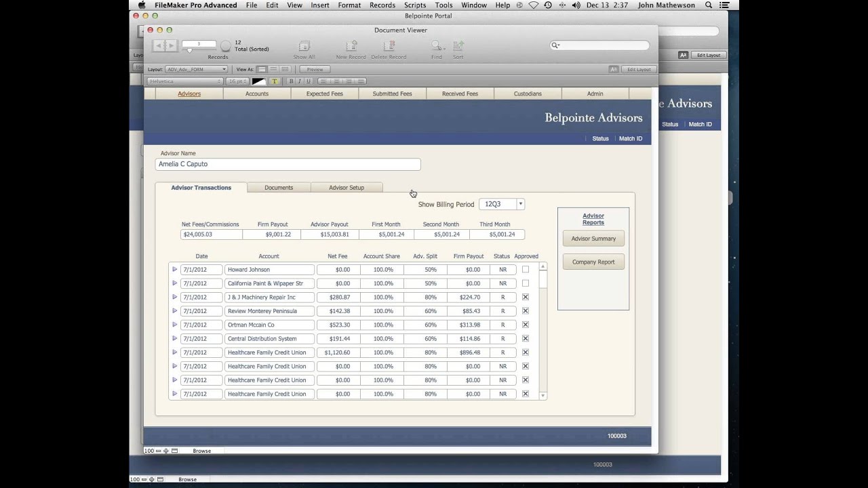Click the transactions list scrollbar
The height and width of the screenshot is (488, 868).
[x=542, y=330]
